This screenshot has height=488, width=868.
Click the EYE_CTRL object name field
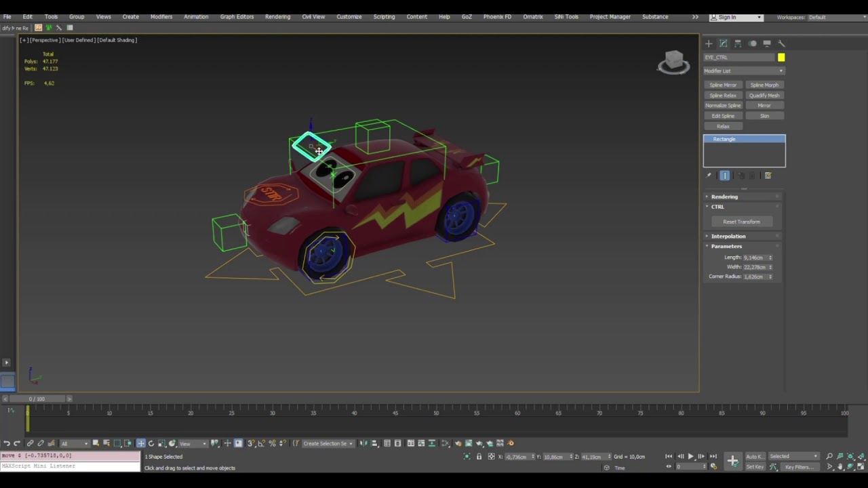point(739,58)
